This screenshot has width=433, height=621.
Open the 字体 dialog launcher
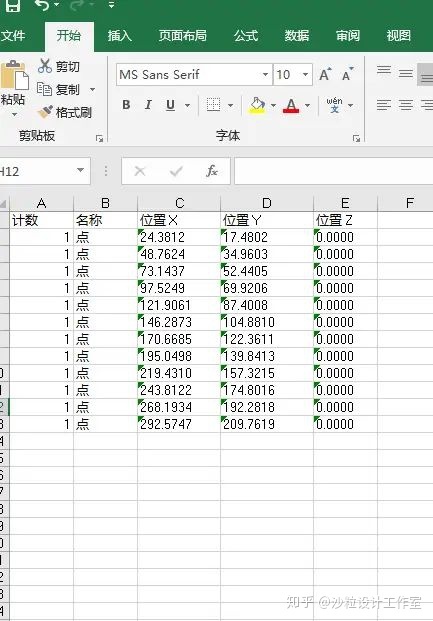[x=356, y=139]
